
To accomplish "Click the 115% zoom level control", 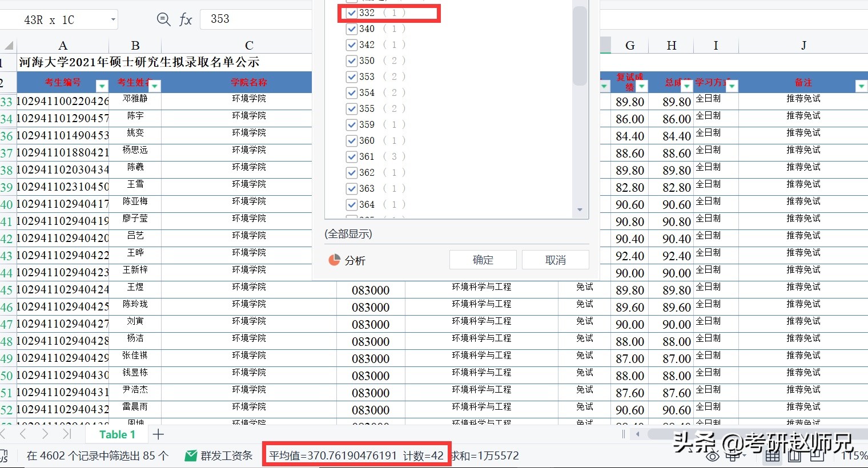I will [855, 455].
